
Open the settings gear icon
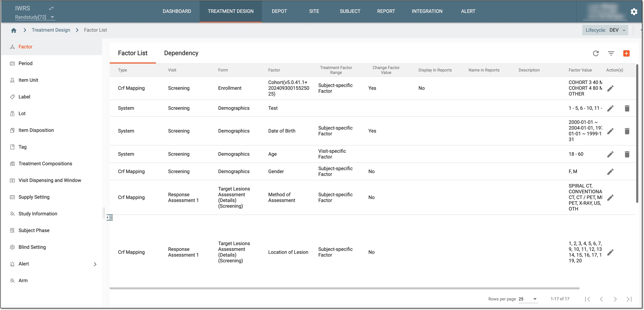click(x=634, y=11)
